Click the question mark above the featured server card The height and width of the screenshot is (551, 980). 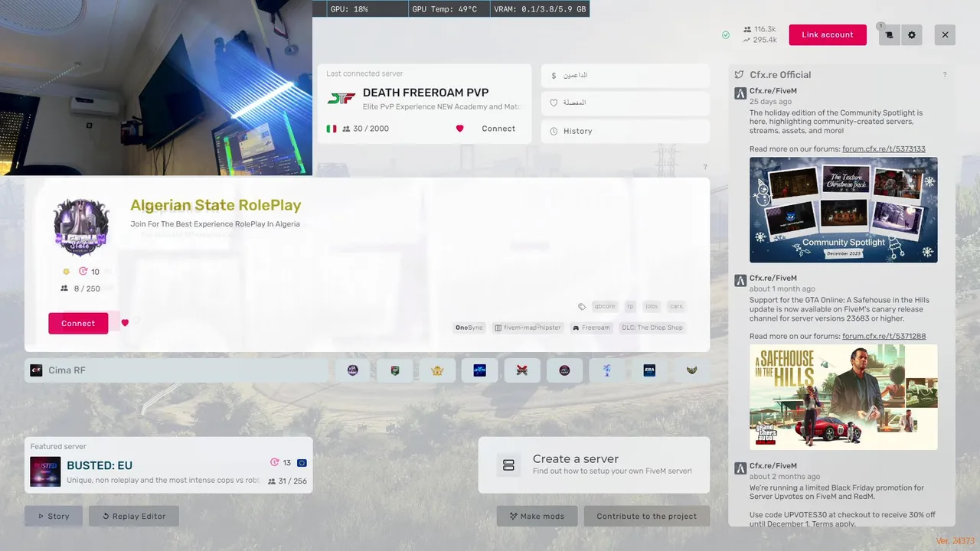[705, 168]
